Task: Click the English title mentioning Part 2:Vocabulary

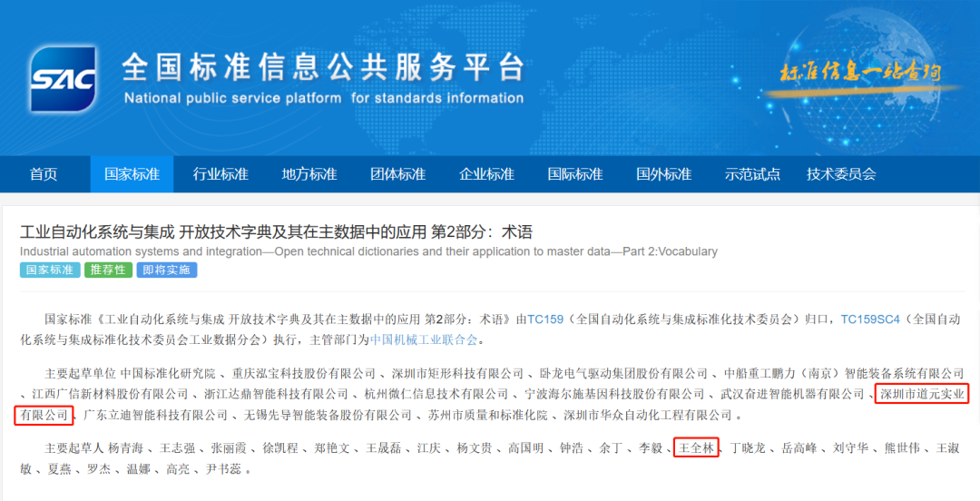Action: click(368, 251)
